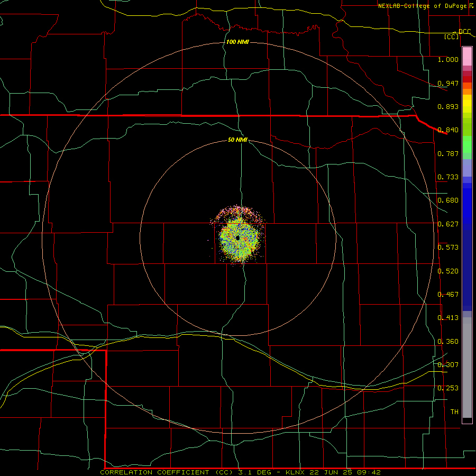476x476 pixels.
Task: Select the 0.360 color scale value
Action: (x=448, y=342)
